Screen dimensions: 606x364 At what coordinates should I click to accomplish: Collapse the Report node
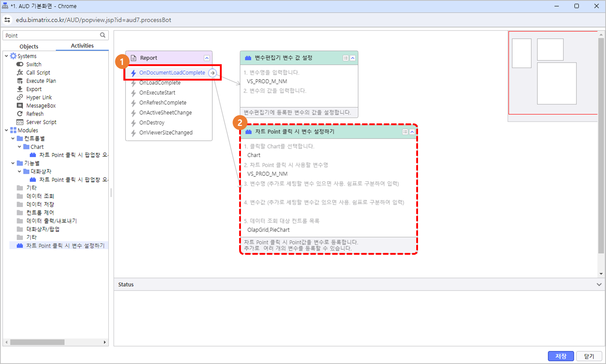pyautogui.click(x=206, y=58)
